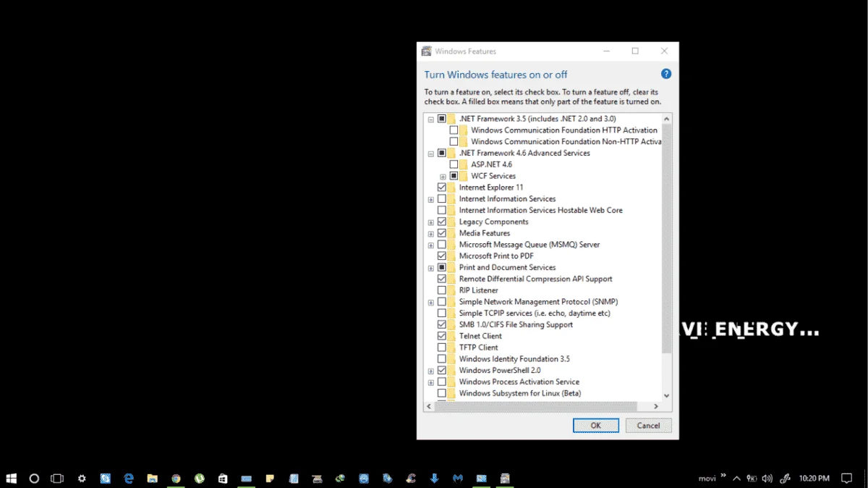The image size is (868, 488).
Task: Enable the TFTP Client checkbox
Action: [x=442, y=348]
